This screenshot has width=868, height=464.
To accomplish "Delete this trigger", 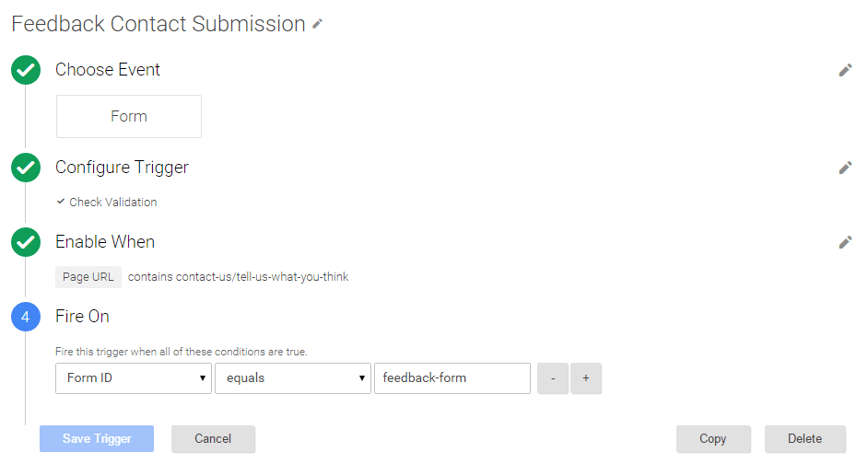I will point(805,438).
